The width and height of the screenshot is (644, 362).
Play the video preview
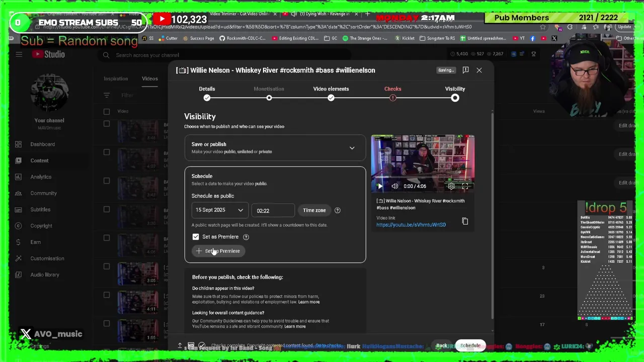coord(380,187)
